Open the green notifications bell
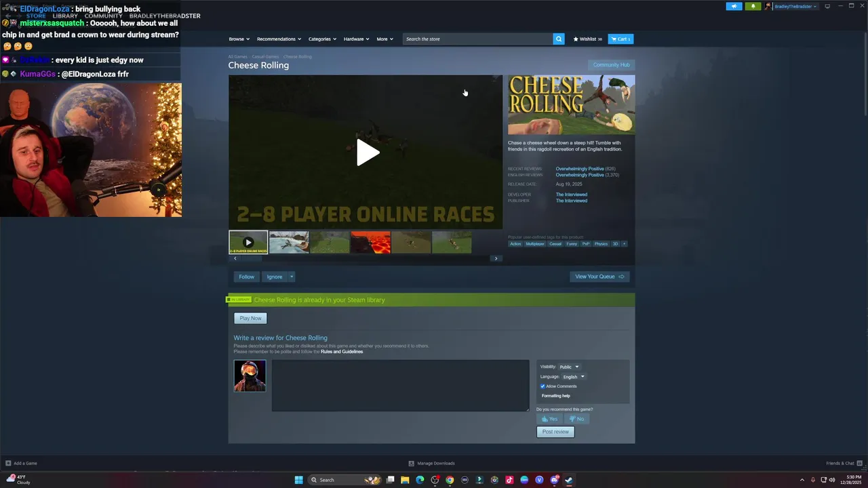868x488 pixels. pos(753,6)
